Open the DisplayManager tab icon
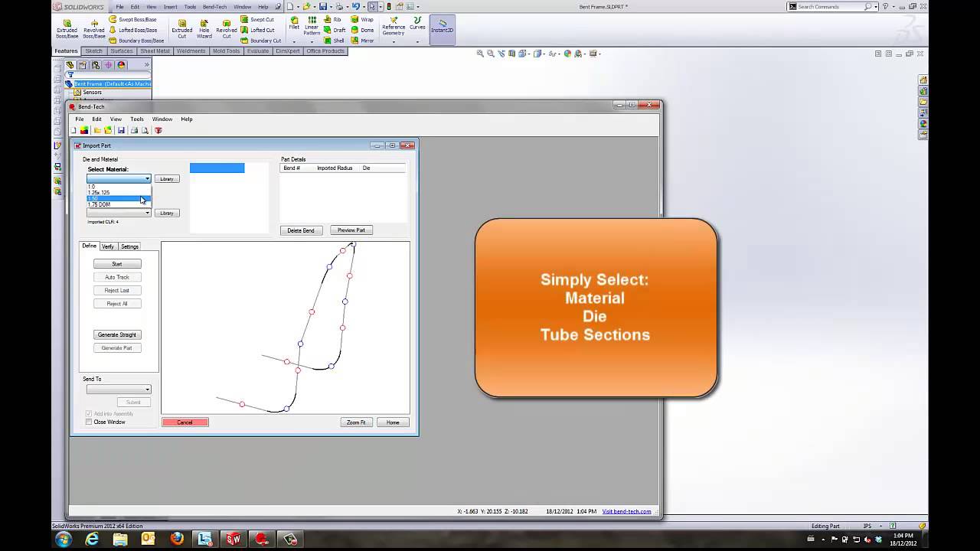This screenshot has width=980, height=551. click(121, 65)
